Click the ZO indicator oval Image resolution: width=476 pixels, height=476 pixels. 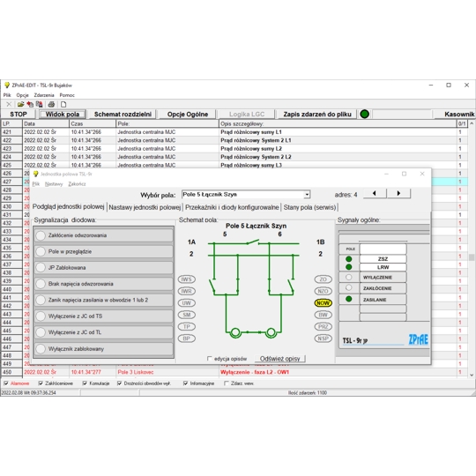click(323, 279)
